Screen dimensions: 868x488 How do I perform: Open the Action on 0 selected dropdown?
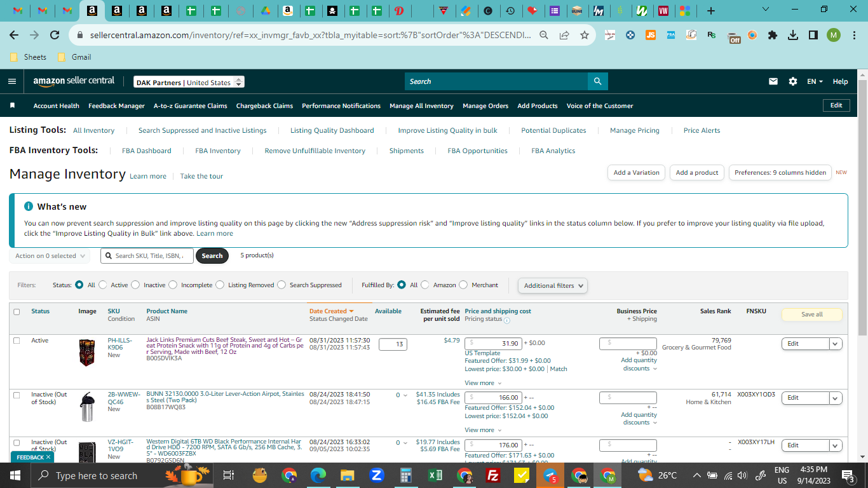point(50,256)
